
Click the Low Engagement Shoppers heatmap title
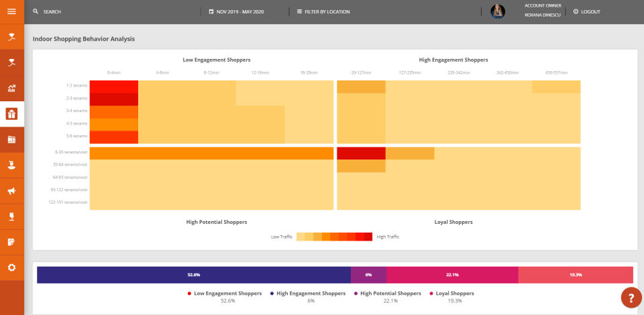tap(217, 60)
